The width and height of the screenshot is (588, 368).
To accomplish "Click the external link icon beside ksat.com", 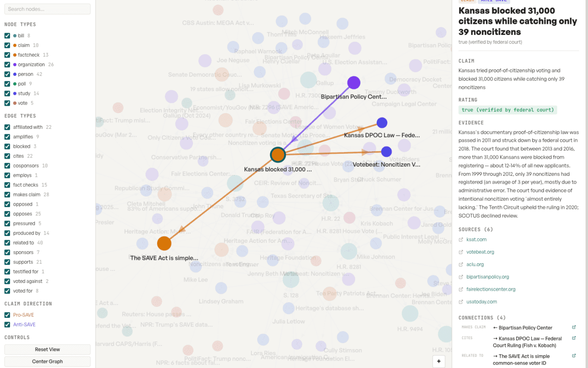I will (461, 240).
